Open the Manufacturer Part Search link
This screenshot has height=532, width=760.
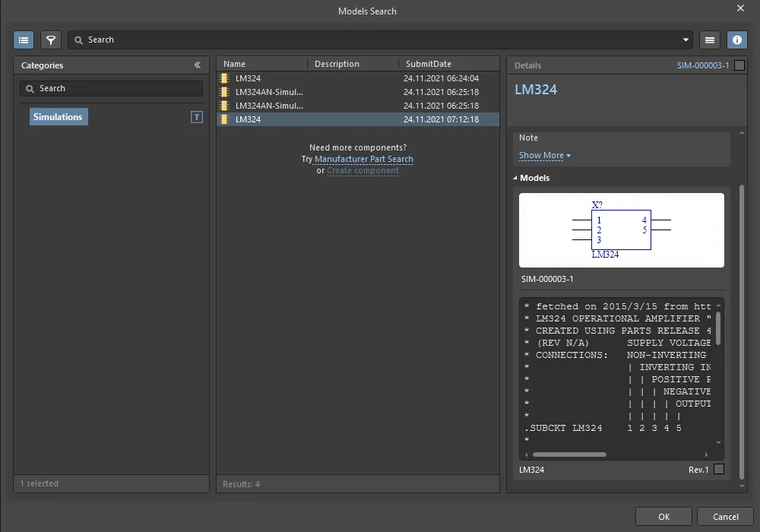pos(364,160)
